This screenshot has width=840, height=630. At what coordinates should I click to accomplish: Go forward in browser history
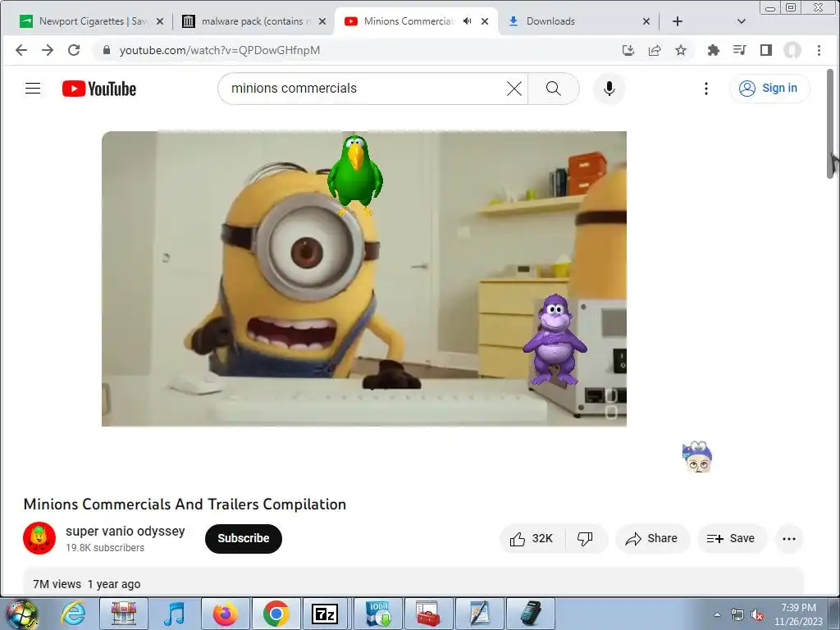coord(48,50)
